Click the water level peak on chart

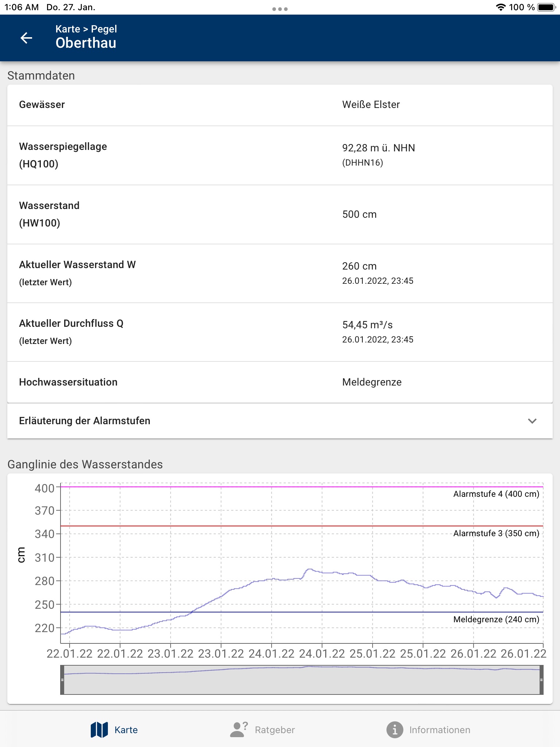309,569
